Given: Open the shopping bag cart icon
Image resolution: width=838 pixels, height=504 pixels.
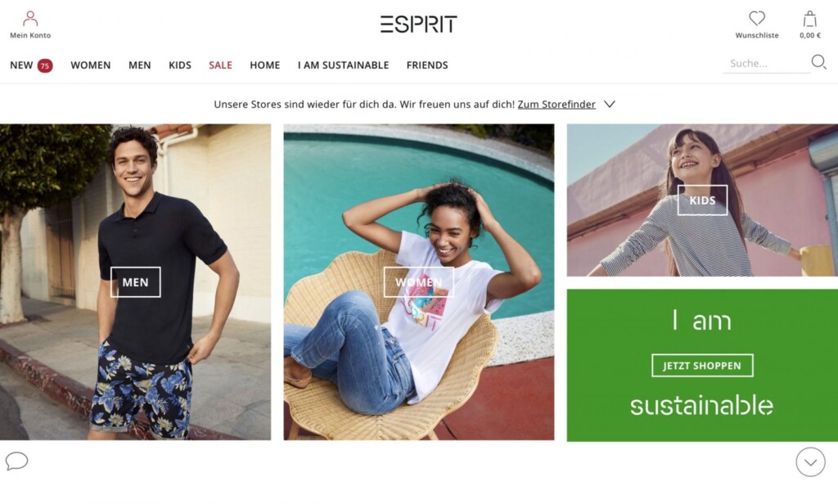Looking at the screenshot, I should 810,19.
